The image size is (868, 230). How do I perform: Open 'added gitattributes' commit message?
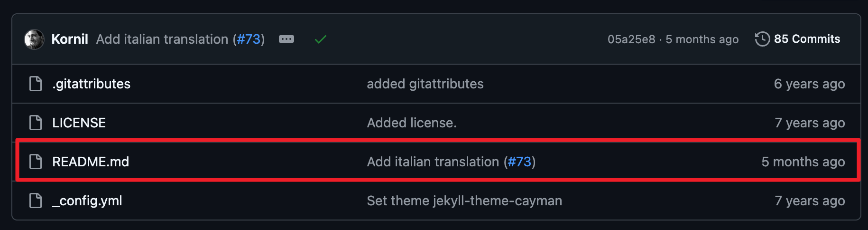[x=425, y=84]
